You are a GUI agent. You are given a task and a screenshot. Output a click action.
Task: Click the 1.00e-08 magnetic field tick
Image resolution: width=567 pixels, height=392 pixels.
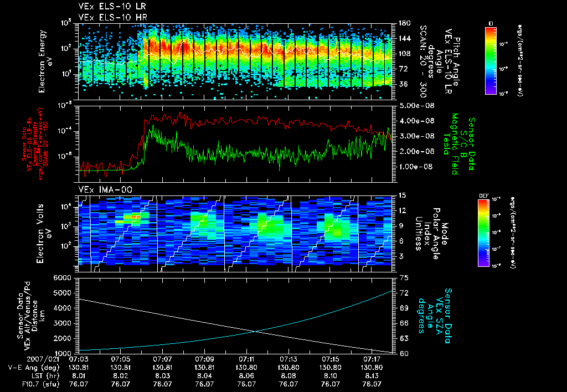pos(416,167)
